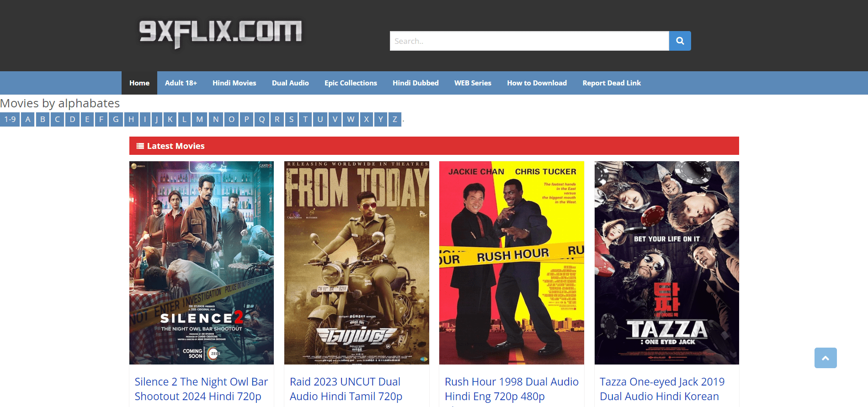Open the Hindi Dubbed menu item

(x=415, y=83)
